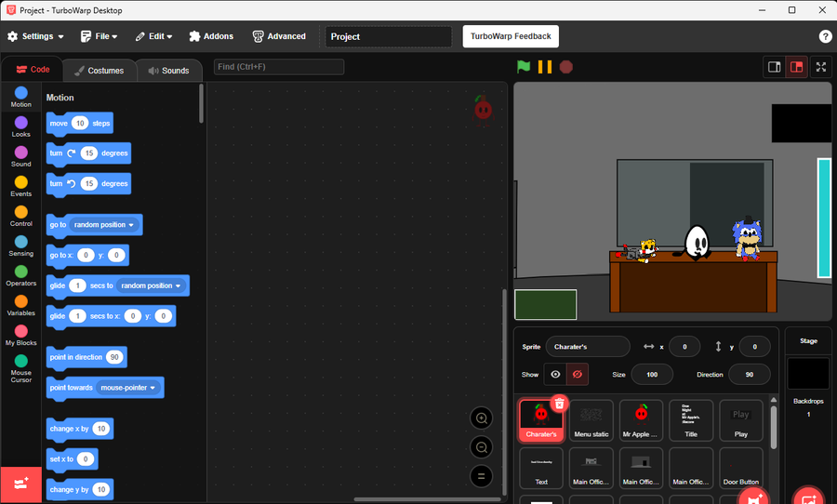Click the TurboWarp Feedback button
The width and height of the screenshot is (837, 504).
coord(511,36)
